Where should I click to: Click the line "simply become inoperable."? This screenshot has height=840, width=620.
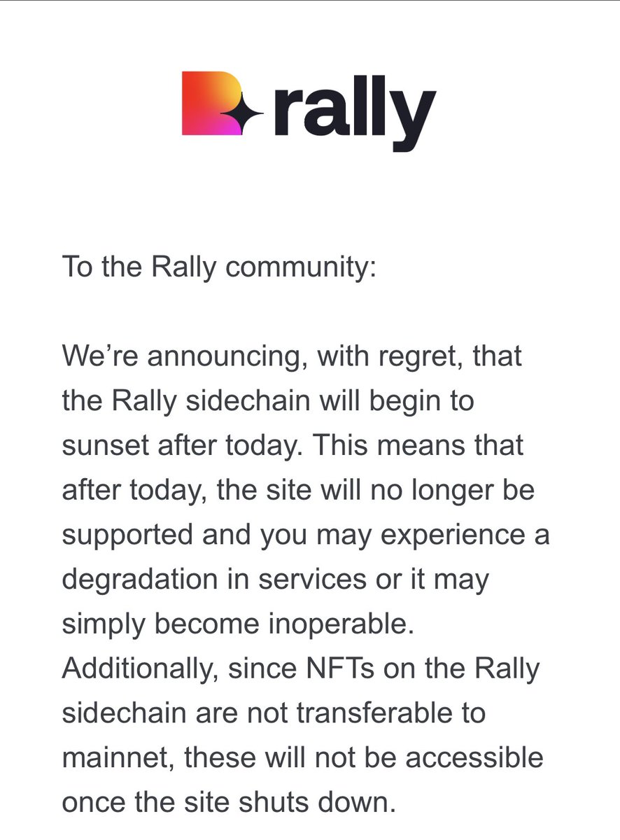click(239, 625)
